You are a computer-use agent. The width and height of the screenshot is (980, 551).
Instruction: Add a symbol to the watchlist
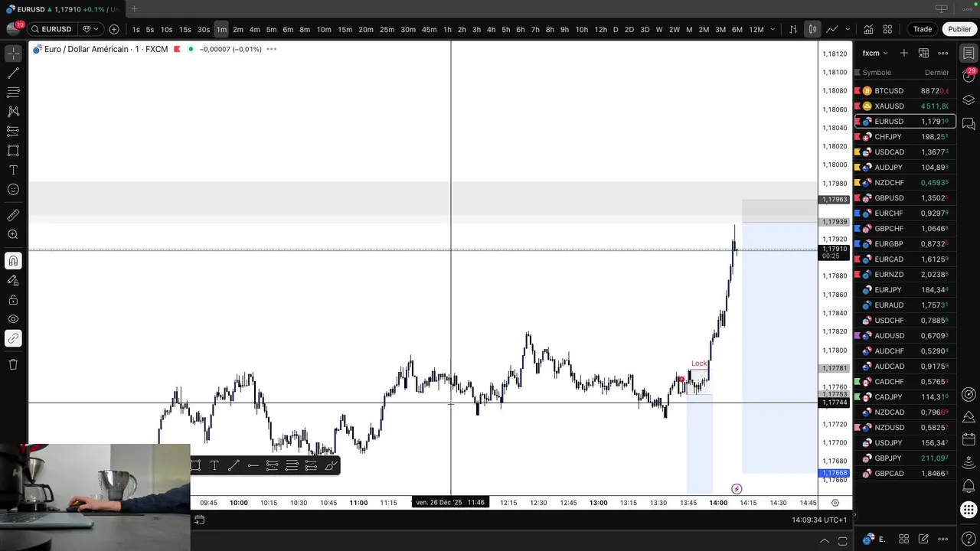pyautogui.click(x=904, y=53)
